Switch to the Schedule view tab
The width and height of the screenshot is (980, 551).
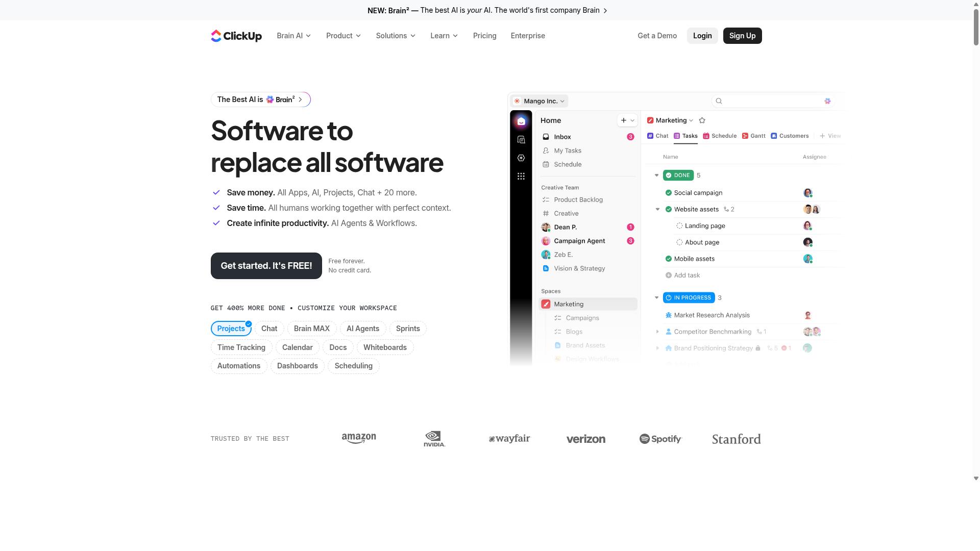720,136
